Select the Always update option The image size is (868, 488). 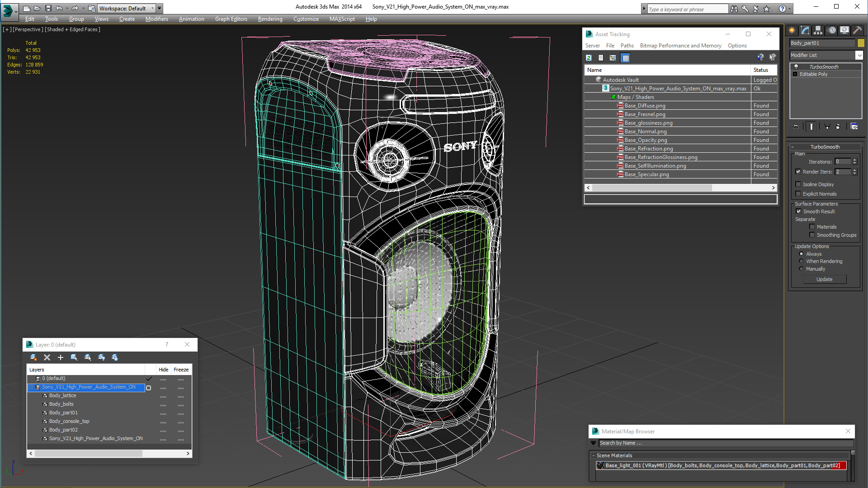coord(801,254)
